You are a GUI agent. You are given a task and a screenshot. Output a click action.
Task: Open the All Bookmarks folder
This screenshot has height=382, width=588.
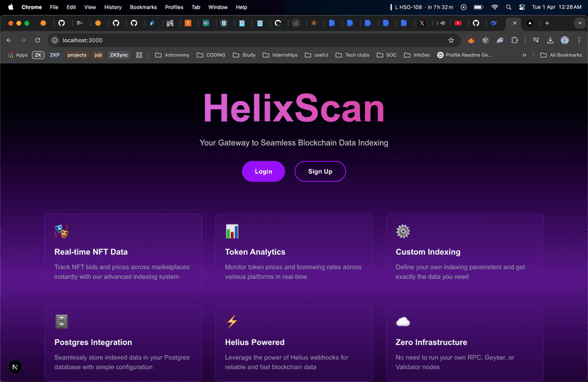pyautogui.click(x=561, y=55)
